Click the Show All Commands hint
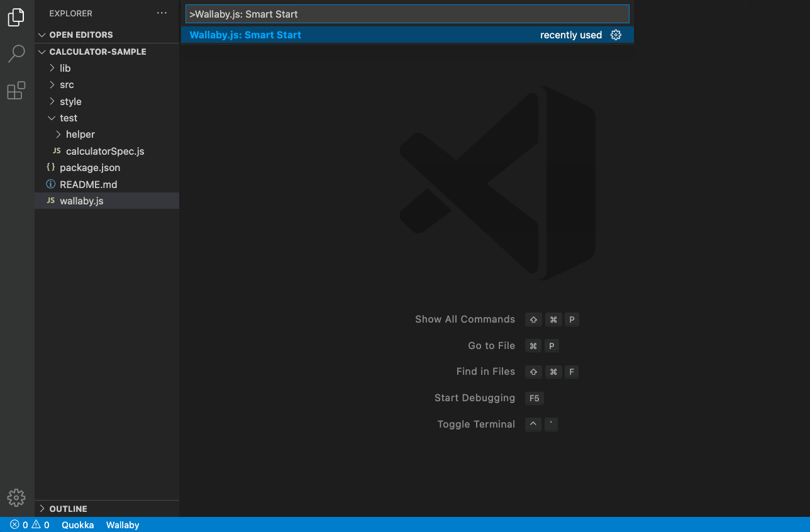The width and height of the screenshot is (810, 532). click(465, 319)
